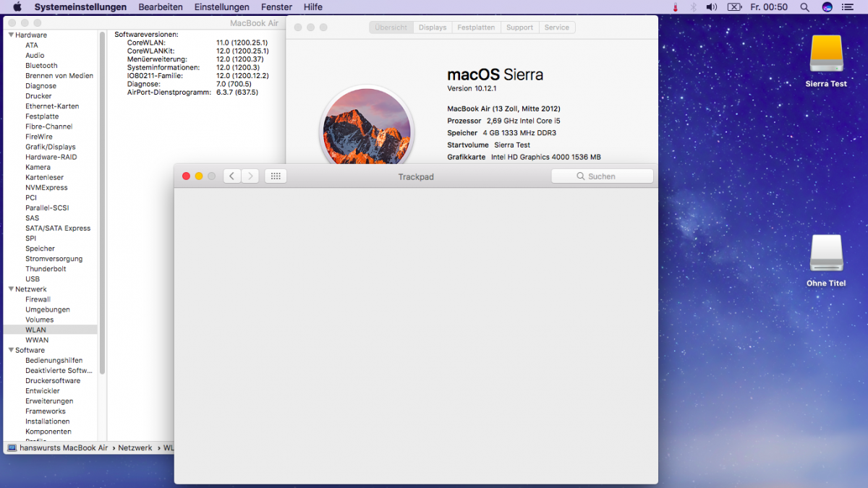Collapse the Hardware tree section
Image resolution: width=868 pixels, height=488 pixels.
(x=11, y=35)
